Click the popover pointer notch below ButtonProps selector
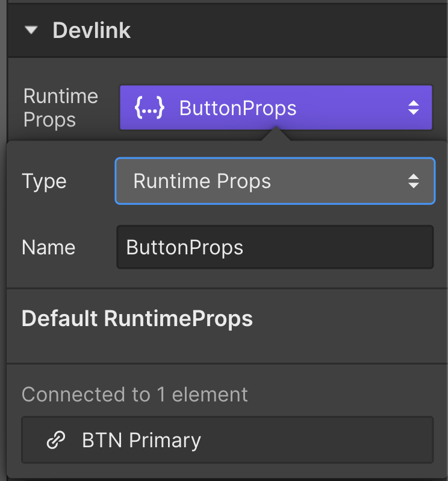Viewport: 448px width, 481px height. (276, 135)
